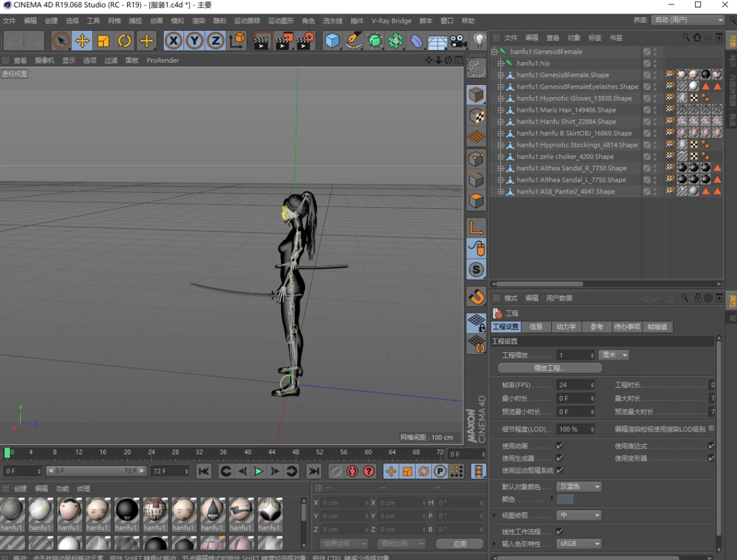The image size is (737, 560).
Task: Go to start of timeline
Action: coord(204,471)
